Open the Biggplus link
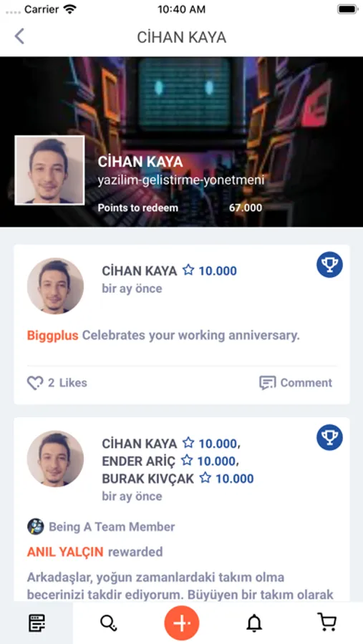The image size is (363, 644). [x=52, y=336]
